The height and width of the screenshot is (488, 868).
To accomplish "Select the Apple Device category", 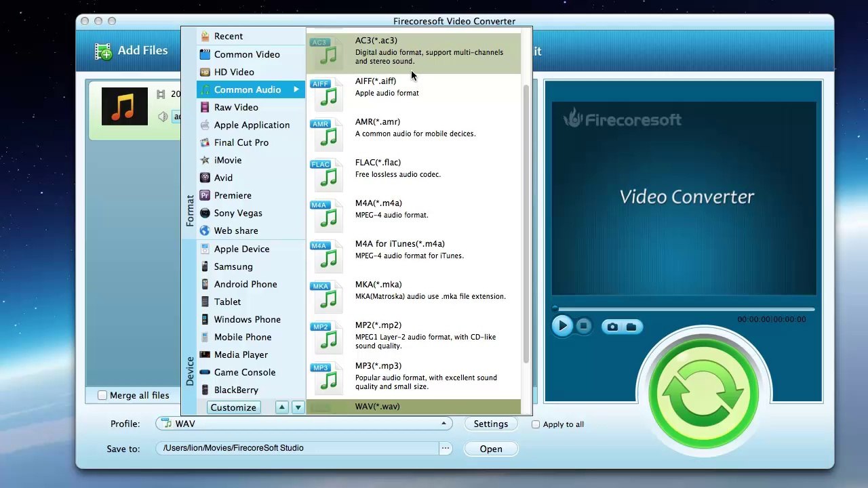I will pos(251,249).
